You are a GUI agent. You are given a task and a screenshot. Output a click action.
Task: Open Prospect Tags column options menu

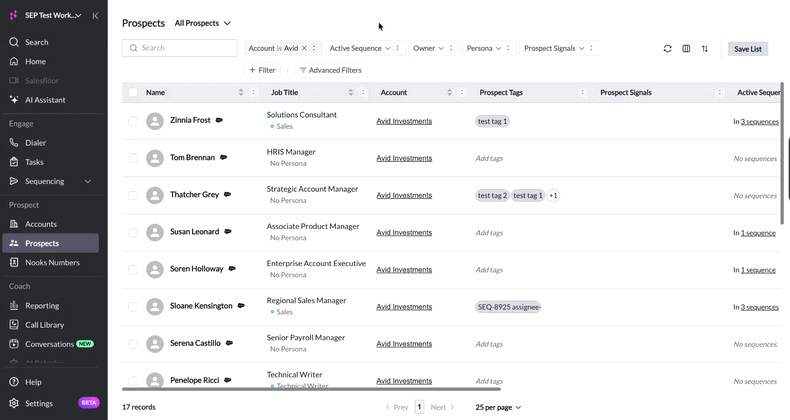(583, 92)
